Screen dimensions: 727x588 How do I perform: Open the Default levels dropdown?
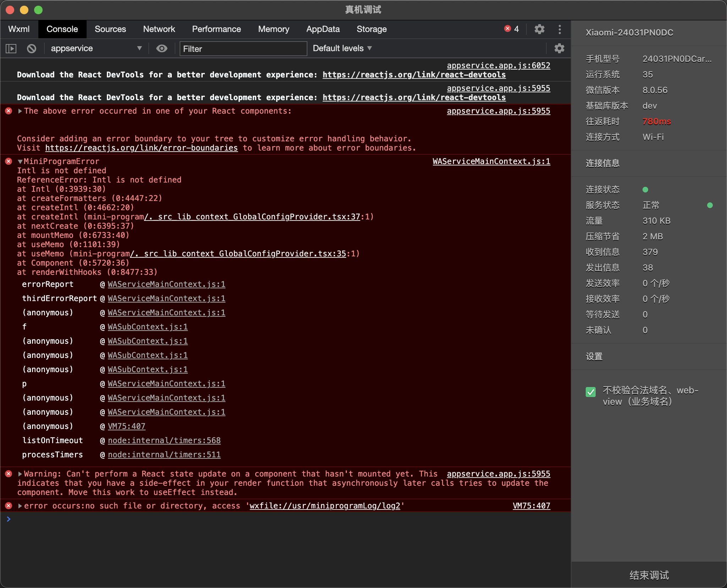coord(342,48)
